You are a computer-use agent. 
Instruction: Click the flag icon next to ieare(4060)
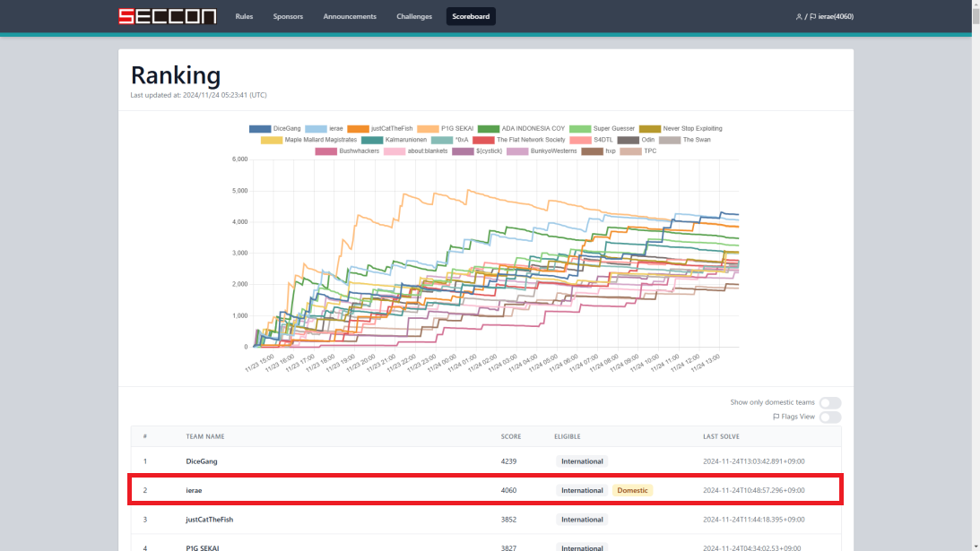click(x=813, y=16)
